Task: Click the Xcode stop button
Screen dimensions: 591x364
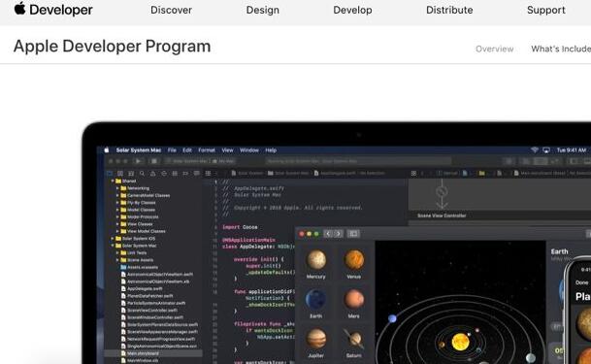Action: point(154,161)
